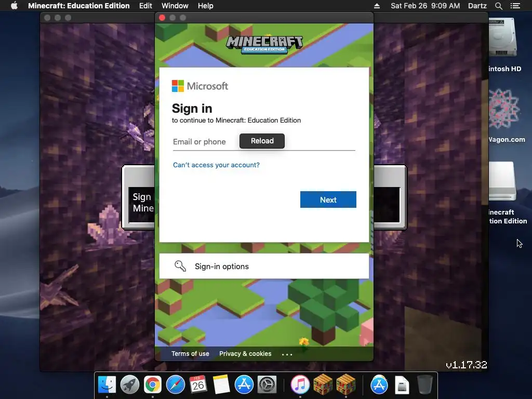Click the key icon beside Sign-in options

click(180, 266)
